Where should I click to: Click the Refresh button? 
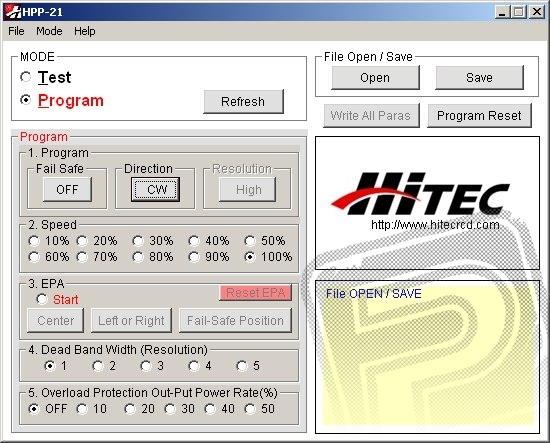click(x=243, y=102)
